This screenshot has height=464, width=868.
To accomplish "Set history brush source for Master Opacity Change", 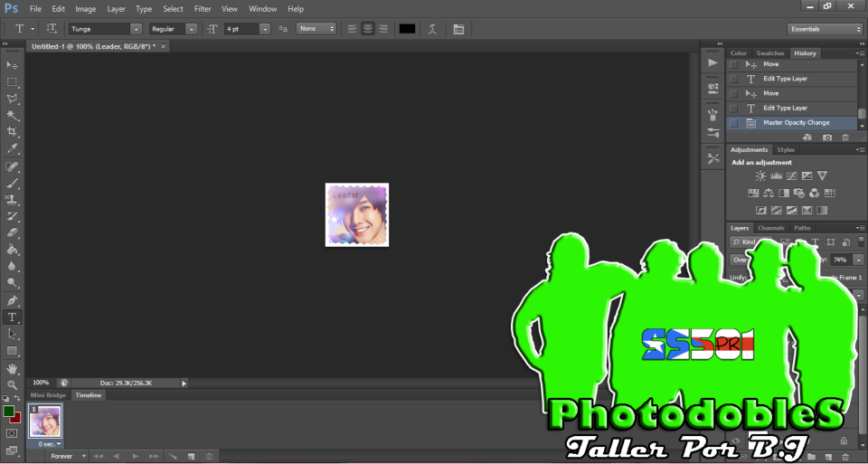I will (x=733, y=123).
